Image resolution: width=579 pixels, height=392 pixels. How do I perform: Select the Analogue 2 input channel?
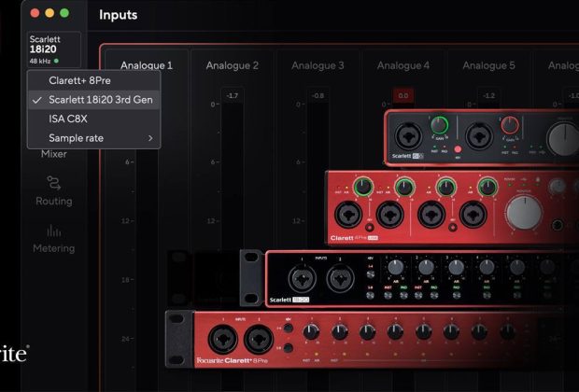point(233,65)
